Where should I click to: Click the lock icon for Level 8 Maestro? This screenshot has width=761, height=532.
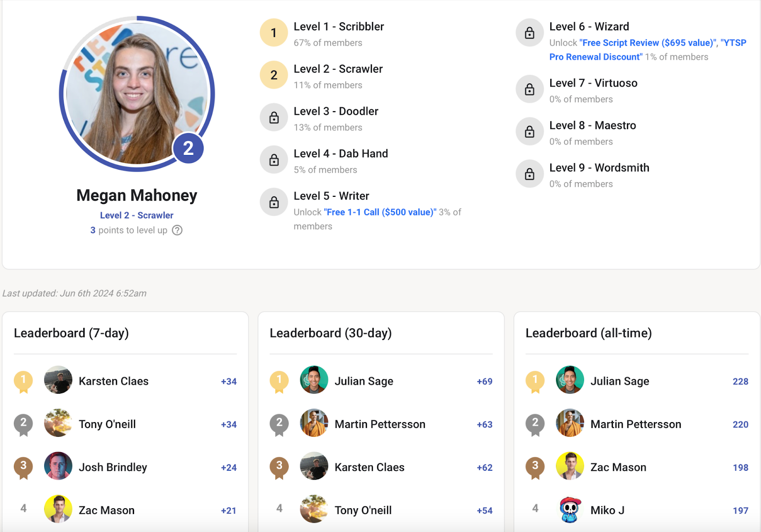click(x=529, y=132)
